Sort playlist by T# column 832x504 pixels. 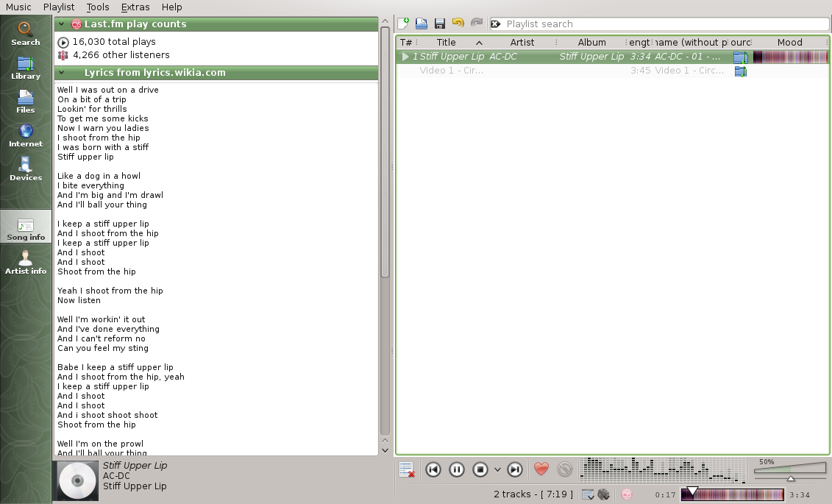coord(407,43)
